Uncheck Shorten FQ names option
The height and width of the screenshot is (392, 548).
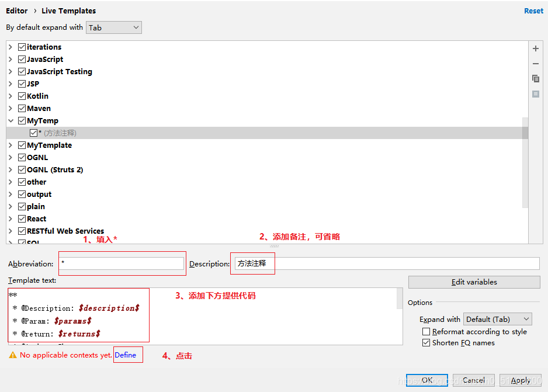(426, 342)
